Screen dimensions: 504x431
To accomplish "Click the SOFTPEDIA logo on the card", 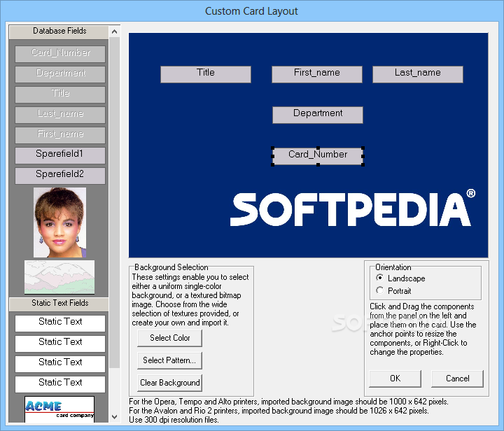I will point(353,209).
